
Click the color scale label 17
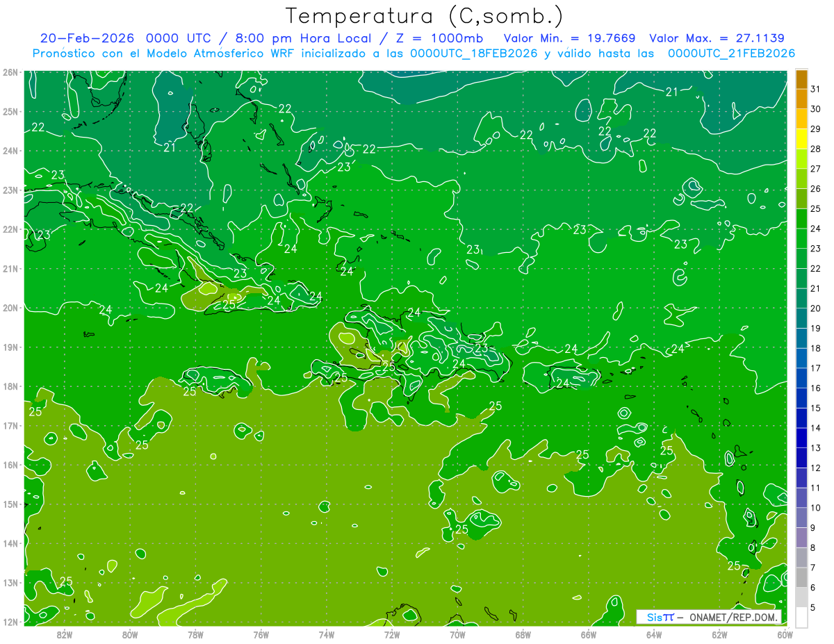(x=816, y=368)
